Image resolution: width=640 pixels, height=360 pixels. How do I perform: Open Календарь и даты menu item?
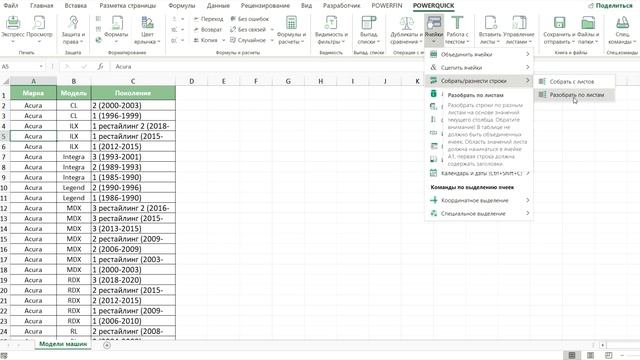479,173
